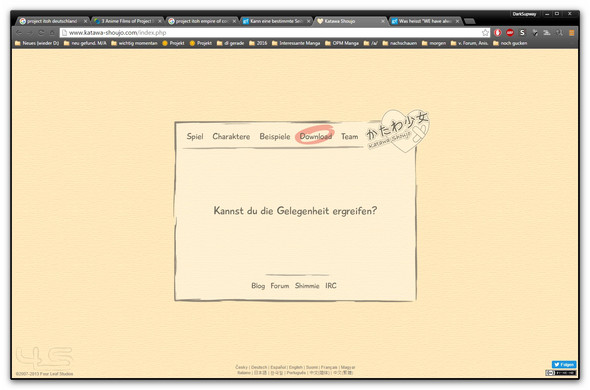Open the Download page link
The width and height of the screenshot is (590, 390).
click(x=315, y=136)
